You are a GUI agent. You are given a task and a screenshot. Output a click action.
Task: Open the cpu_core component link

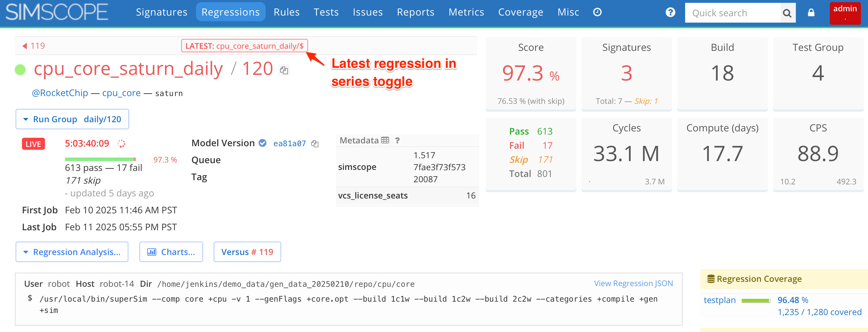[x=121, y=93]
